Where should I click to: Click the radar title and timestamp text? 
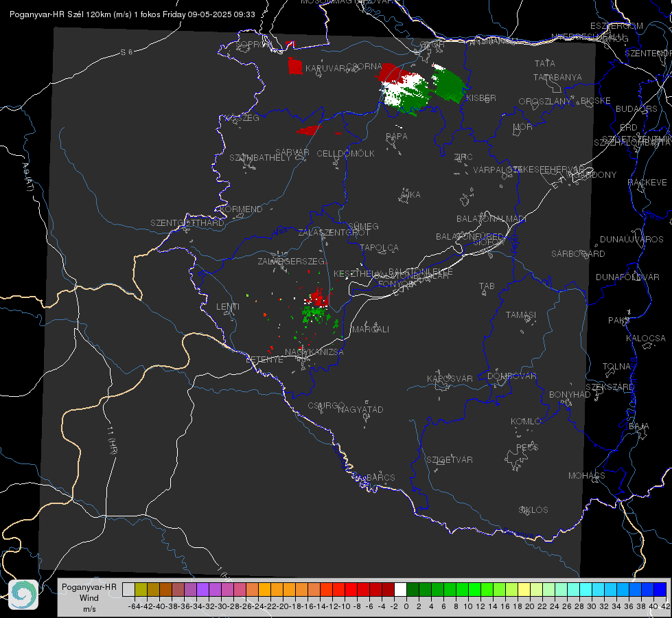coord(132,14)
